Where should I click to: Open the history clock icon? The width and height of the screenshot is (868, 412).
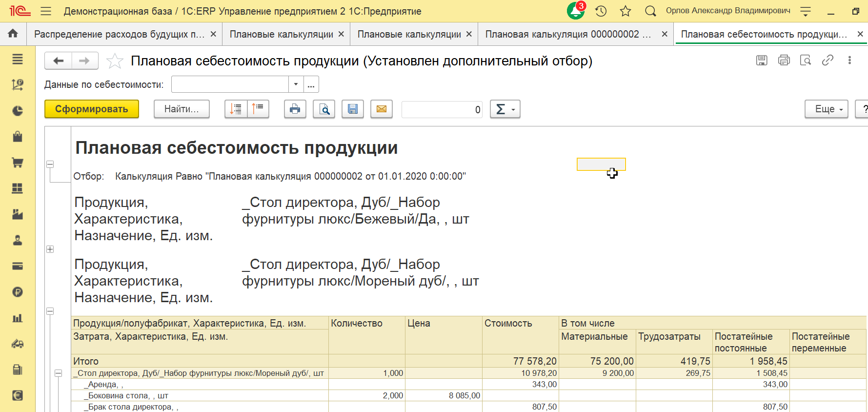coord(601,11)
